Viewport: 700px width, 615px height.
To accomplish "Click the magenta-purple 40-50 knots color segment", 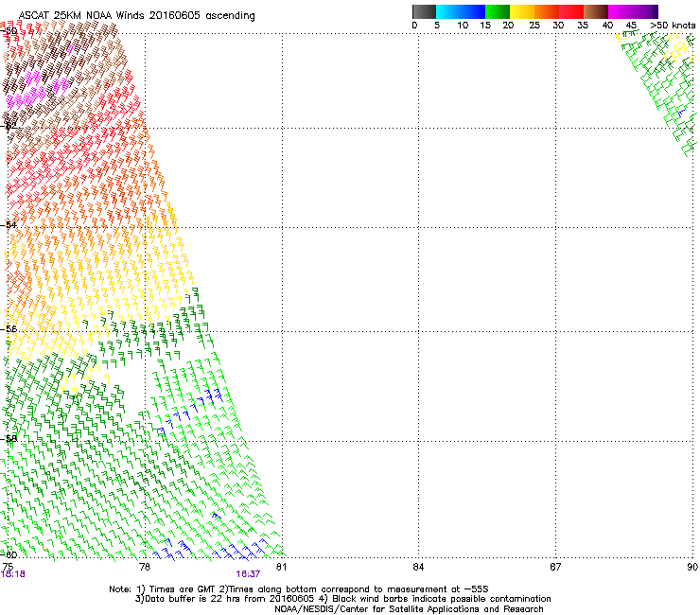I will (633, 11).
